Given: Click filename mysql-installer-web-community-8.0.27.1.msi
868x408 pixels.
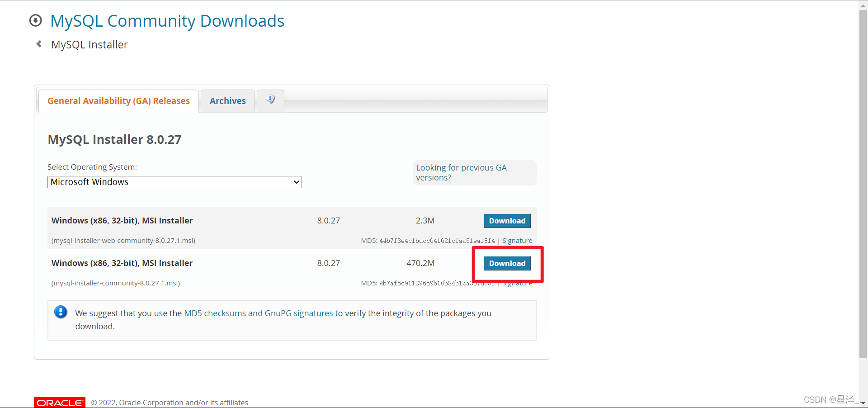Looking at the screenshot, I should point(123,241).
